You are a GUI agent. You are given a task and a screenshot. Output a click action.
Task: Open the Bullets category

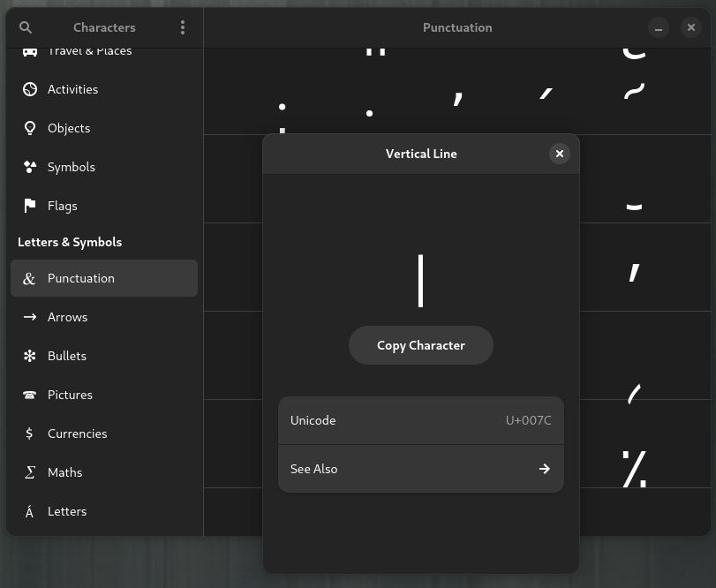click(104, 356)
